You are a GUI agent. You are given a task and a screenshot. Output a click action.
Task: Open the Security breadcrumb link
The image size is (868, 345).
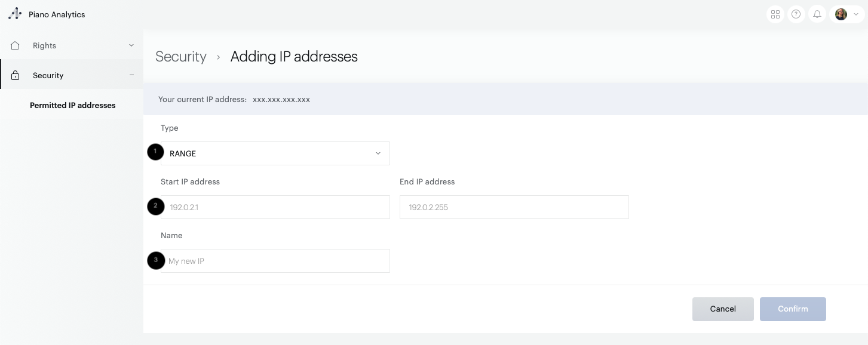point(180,56)
